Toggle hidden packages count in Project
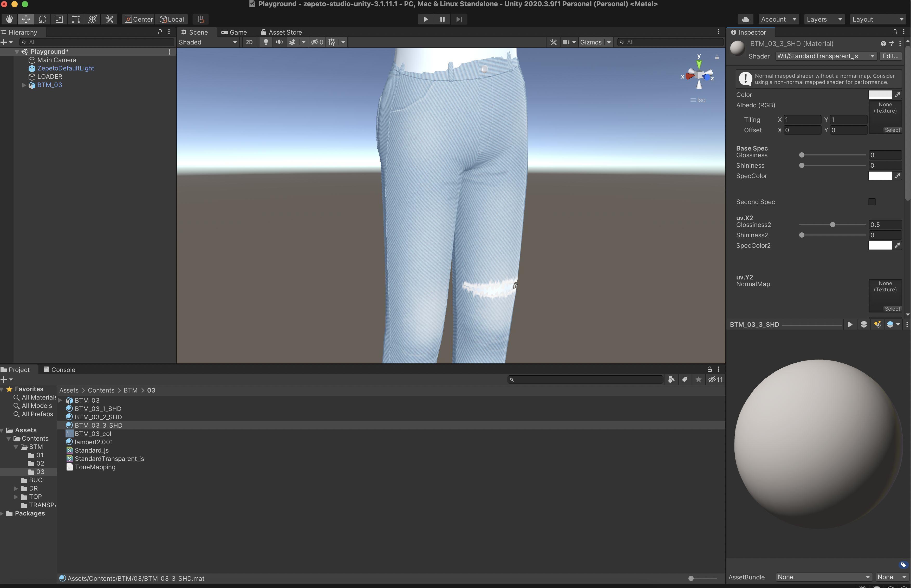The width and height of the screenshot is (911, 588). (x=715, y=379)
